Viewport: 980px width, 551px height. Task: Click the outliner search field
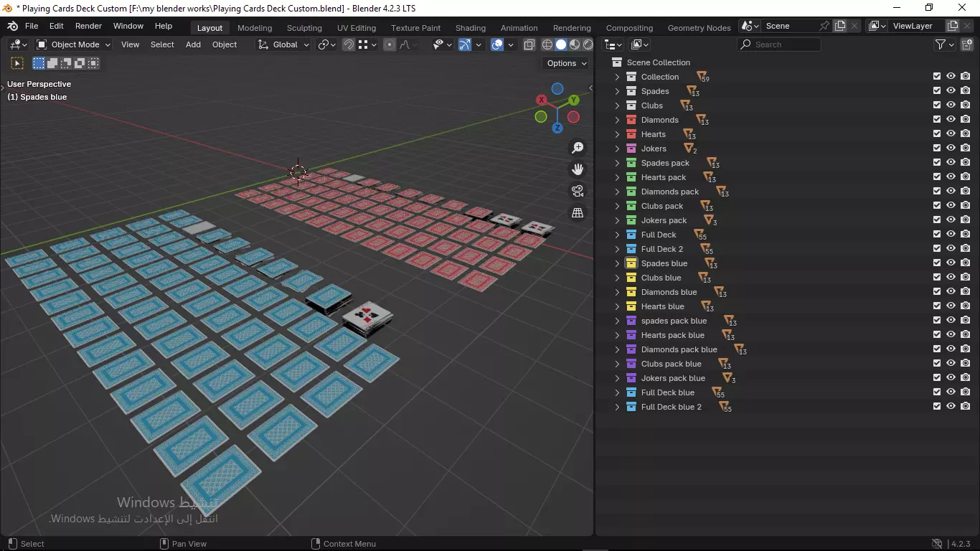tap(779, 44)
